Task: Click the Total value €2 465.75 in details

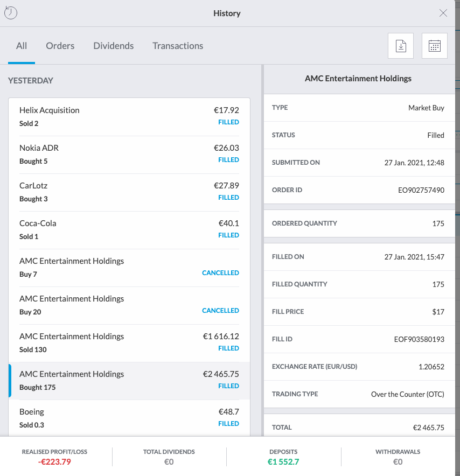Action: tap(428, 428)
